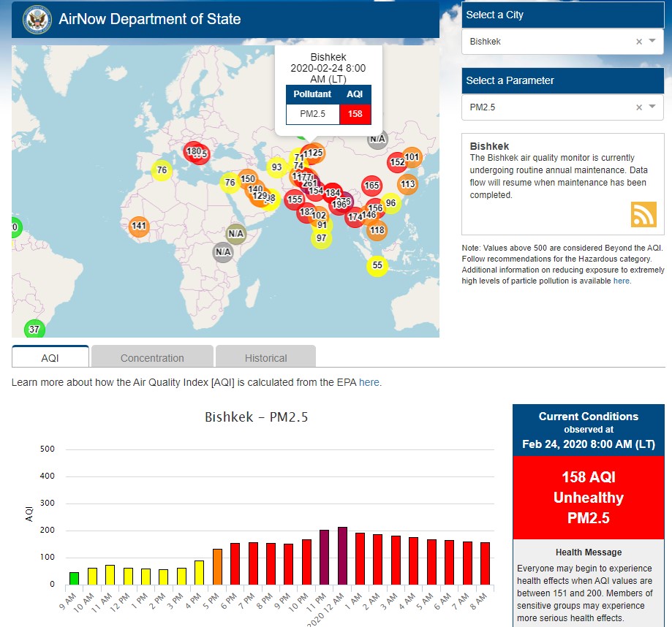Click the Department of State seal logo

pyautogui.click(x=37, y=20)
